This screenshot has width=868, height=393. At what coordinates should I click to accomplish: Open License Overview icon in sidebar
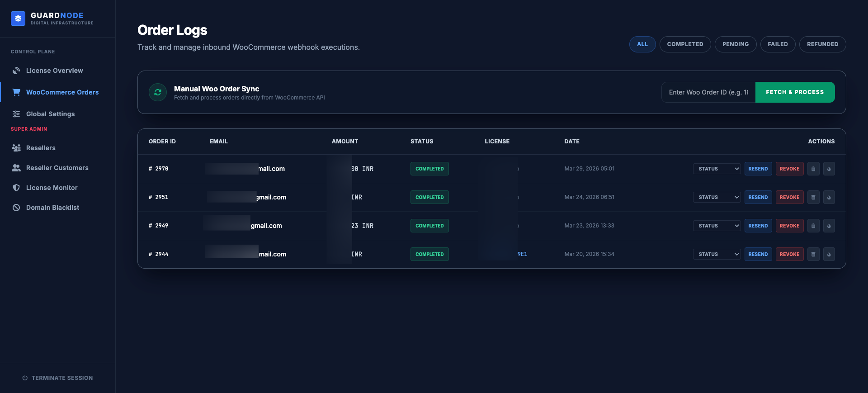click(16, 71)
